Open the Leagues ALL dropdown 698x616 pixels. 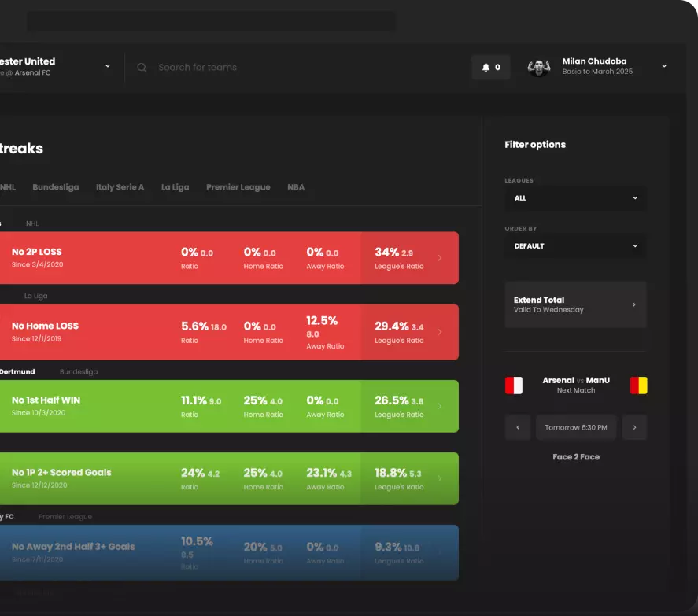click(x=575, y=198)
